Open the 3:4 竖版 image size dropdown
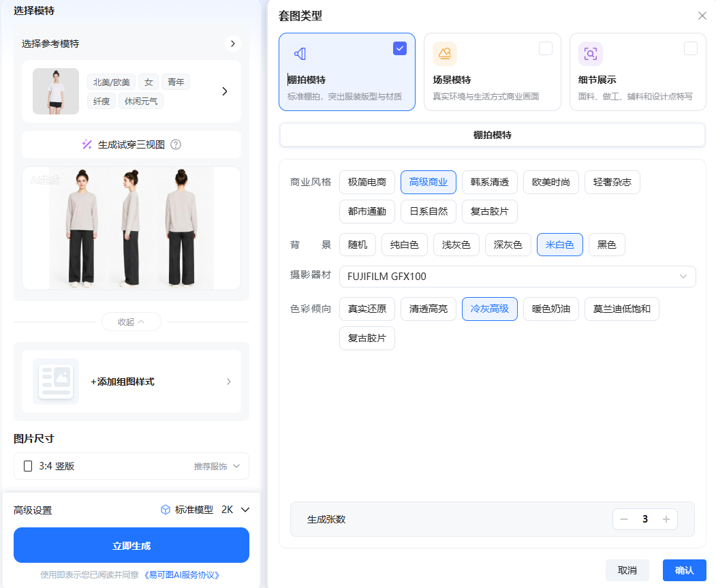Viewport: 716px width, 588px height. [x=131, y=466]
